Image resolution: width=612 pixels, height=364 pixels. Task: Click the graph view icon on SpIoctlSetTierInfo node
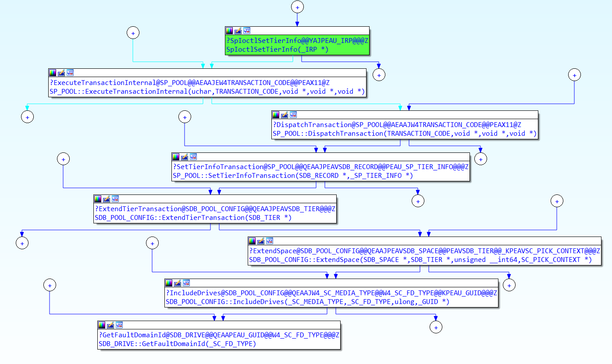click(247, 31)
